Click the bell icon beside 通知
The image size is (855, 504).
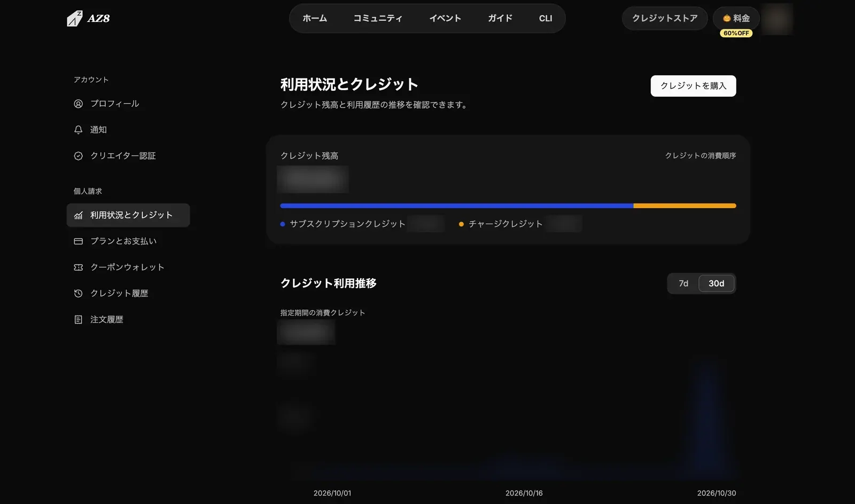coord(78,130)
